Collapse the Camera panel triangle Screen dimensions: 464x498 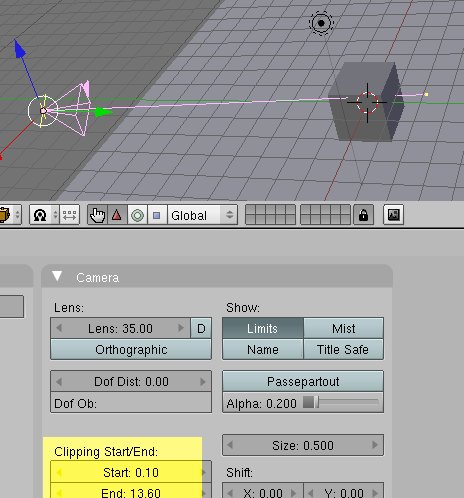coord(57,276)
